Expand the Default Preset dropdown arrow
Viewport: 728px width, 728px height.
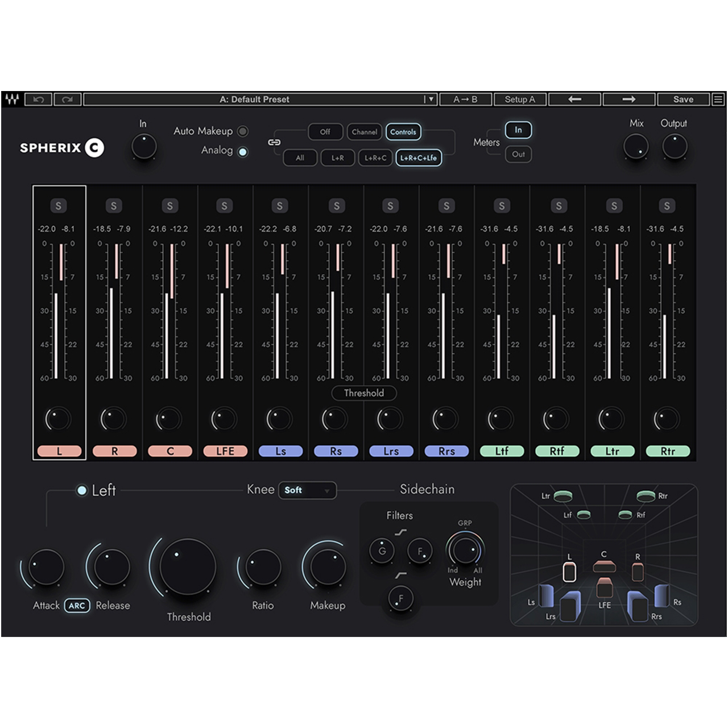(431, 100)
